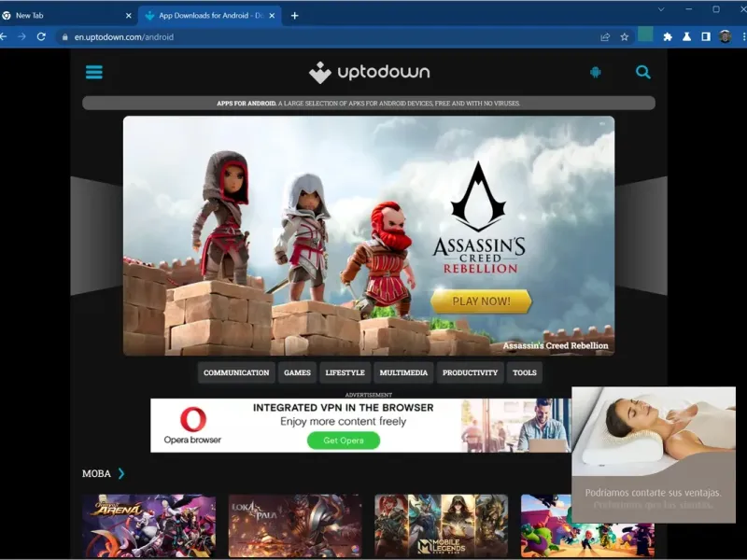747x560 pixels.
Task: Open the tab search chevron
Action: 661,9
